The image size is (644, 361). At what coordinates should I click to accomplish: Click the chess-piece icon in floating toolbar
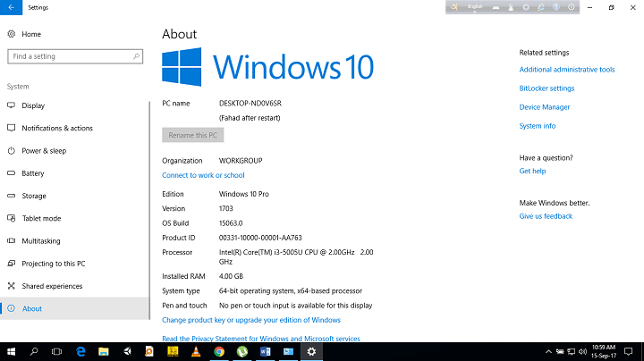(511, 7)
